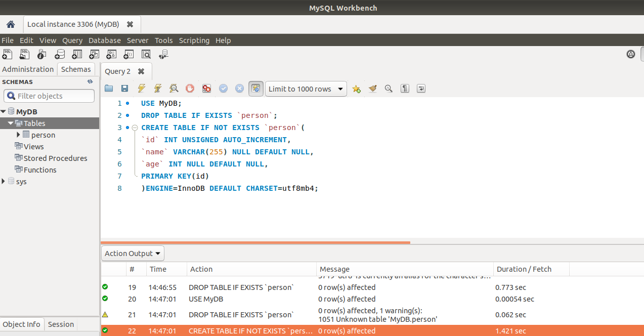This screenshot has width=644, height=336.
Task: Refresh the schemas list icon
Action: [90, 81]
